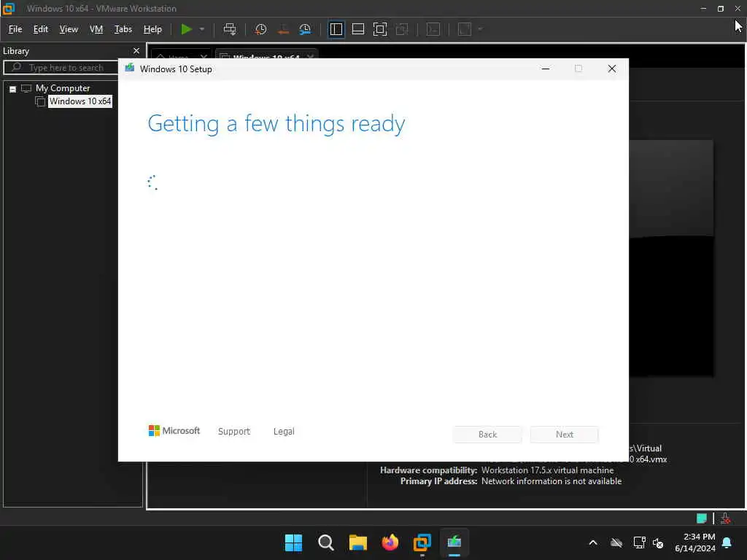Show hidden system tray icons
The height and width of the screenshot is (560, 747).
[593, 542]
